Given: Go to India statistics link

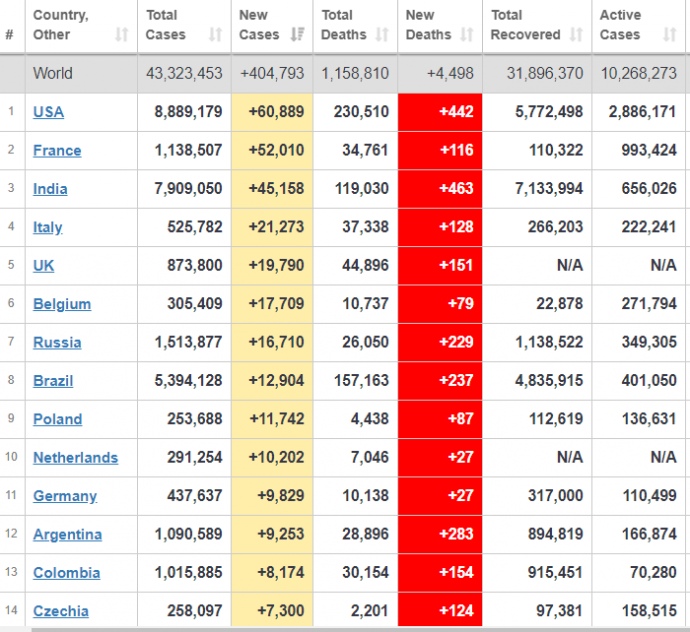Looking at the screenshot, I should coord(50,189).
